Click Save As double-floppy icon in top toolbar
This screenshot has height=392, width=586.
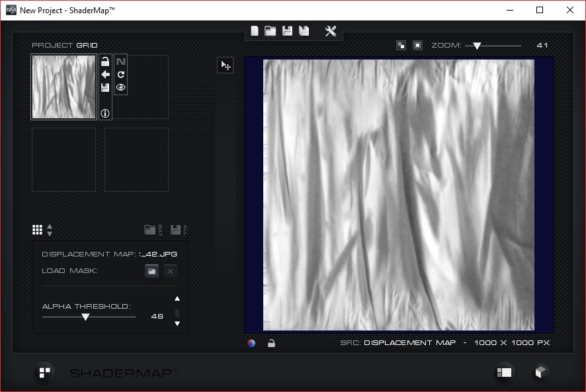click(304, 31)
